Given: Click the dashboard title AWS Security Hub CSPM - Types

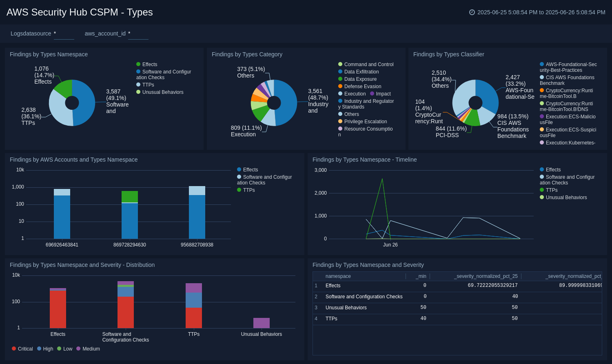Looking at the screenshot, I should 80,12.
